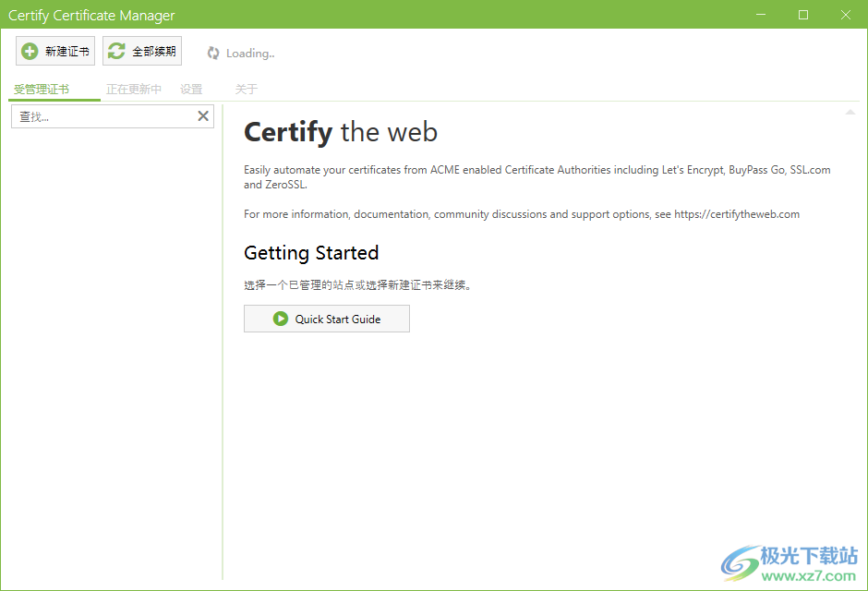Open the 正在更新中 tab
The height and width of the screenshot is (591, 868).
(134, 89)
